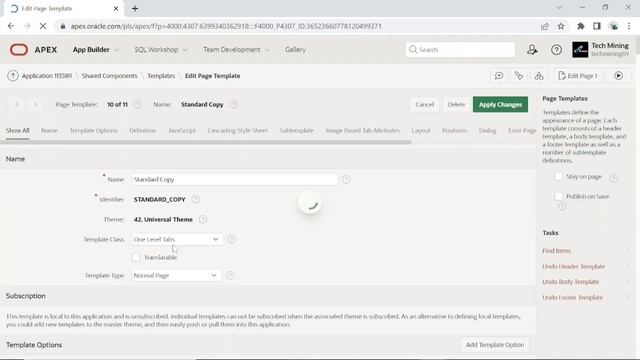Open the administration user icon

click(532, 50)
